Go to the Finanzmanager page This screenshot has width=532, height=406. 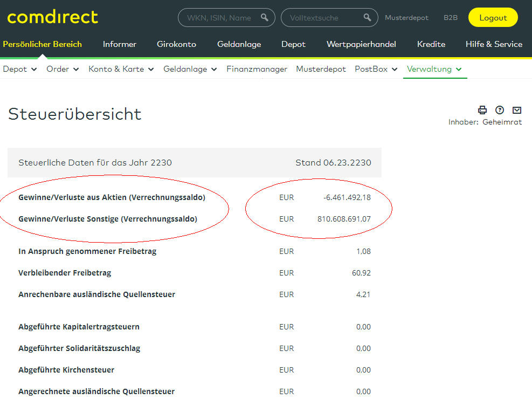[x=257, y=69]
